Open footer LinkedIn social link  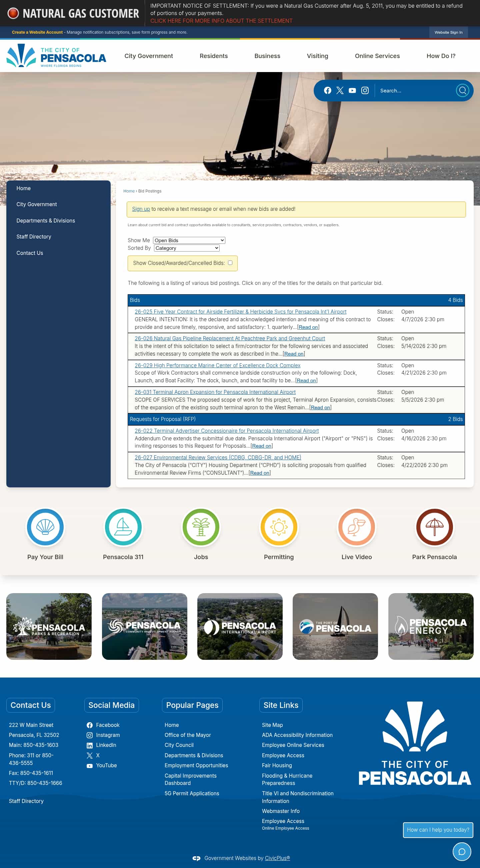(x=101, y=745)
